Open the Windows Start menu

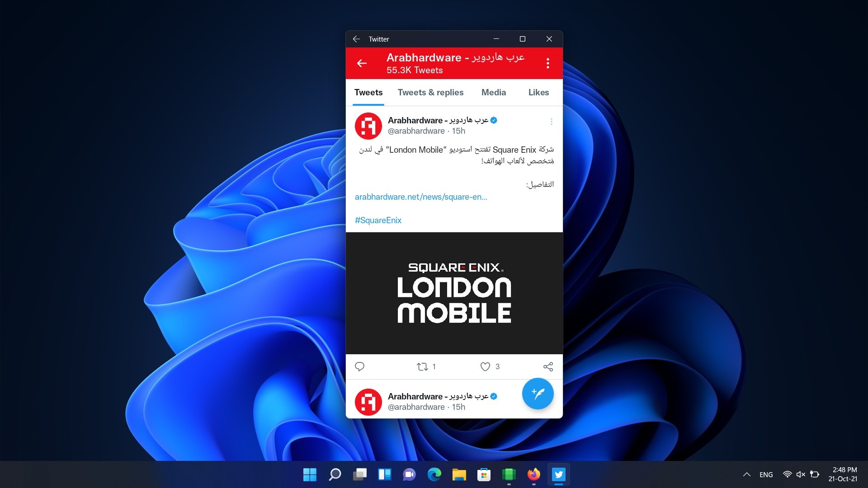tap(310, 474)
